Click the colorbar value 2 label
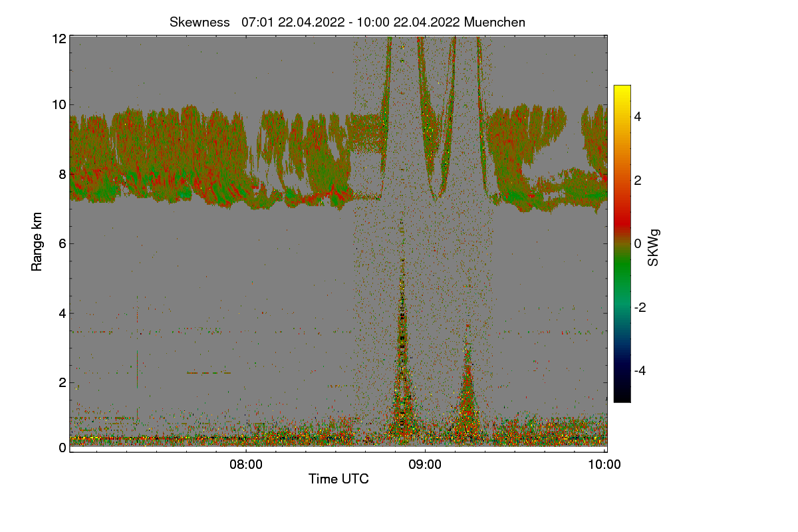This screenshot has height=532, width=798. [638, 180]
